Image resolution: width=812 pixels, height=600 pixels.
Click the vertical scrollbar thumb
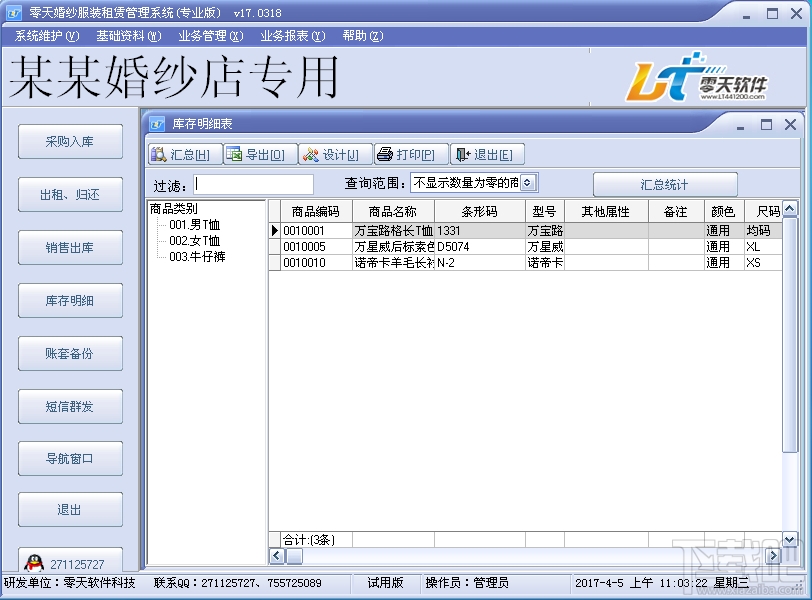(789, 335)
